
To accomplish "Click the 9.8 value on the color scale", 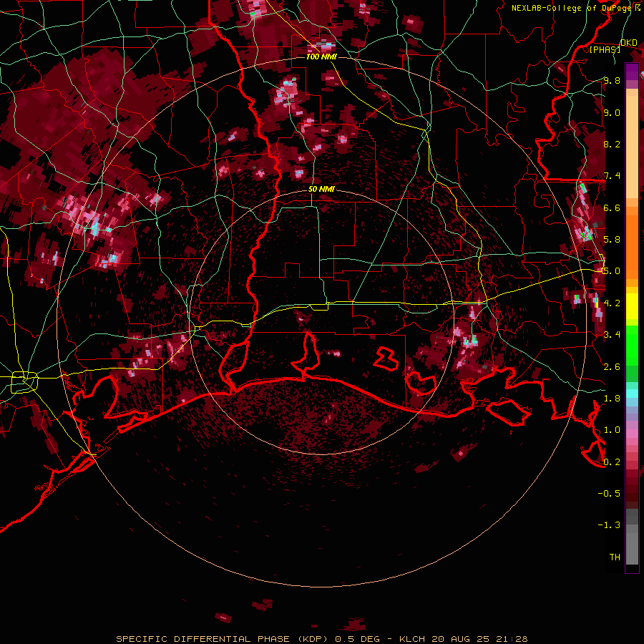I will tap(612, 80).
